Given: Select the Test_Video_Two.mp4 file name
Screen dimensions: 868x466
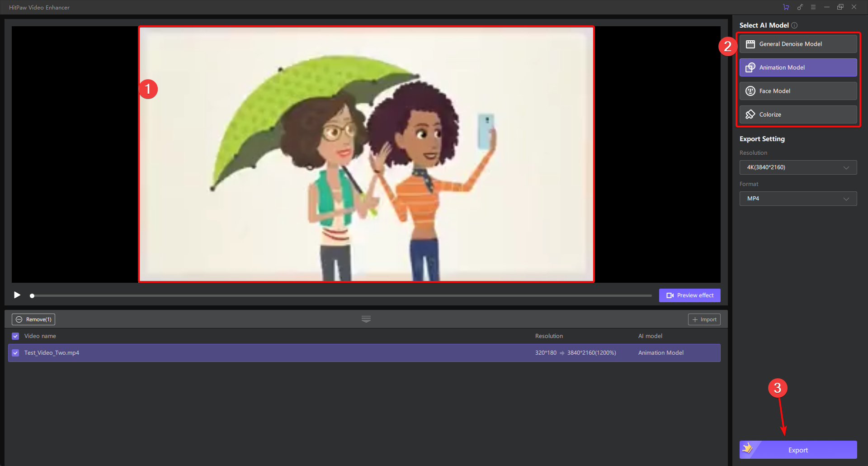Looking at the screenshot, I should tap(52, 353).
